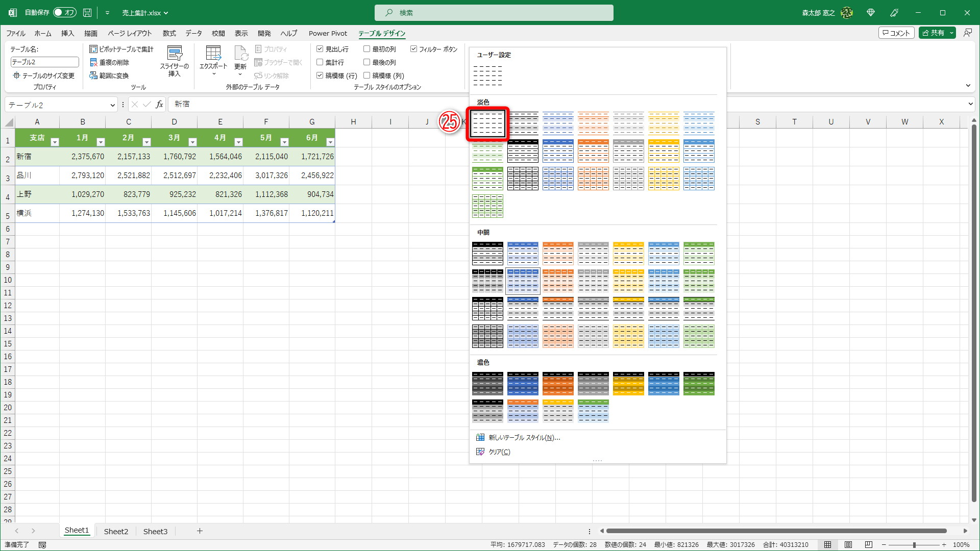Enable the 集計行 total row checkbox
The image size is (980, 551).
(x=320, y=62)
